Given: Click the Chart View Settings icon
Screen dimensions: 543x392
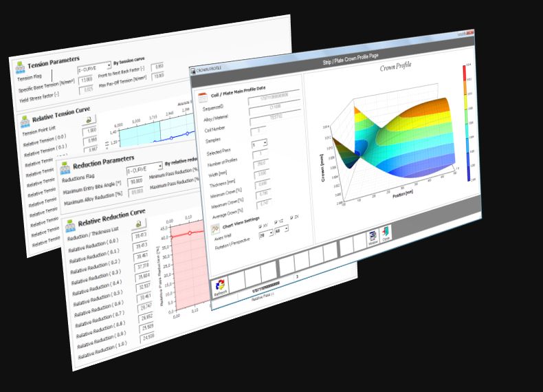Looking at the screenshot, I should (x=215, y=228).
